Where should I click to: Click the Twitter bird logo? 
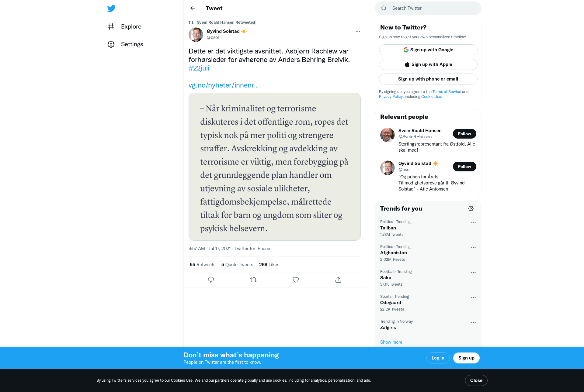tap(111, 8)
